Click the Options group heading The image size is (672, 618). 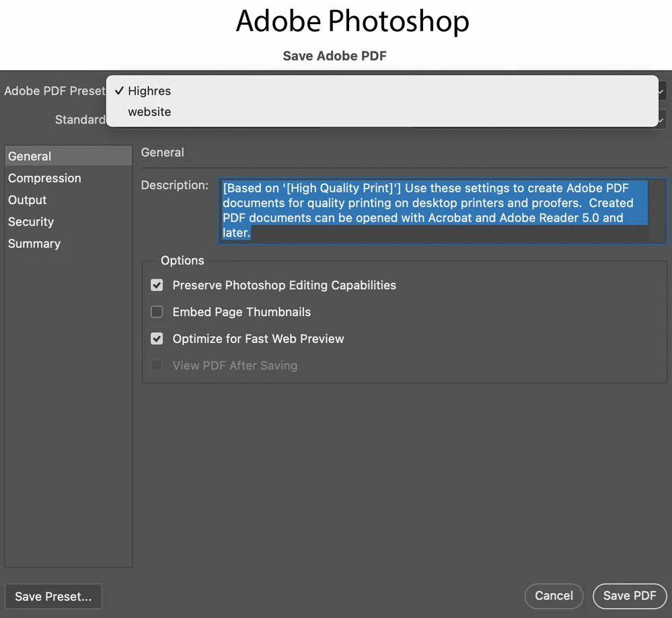tap(182, 260)
